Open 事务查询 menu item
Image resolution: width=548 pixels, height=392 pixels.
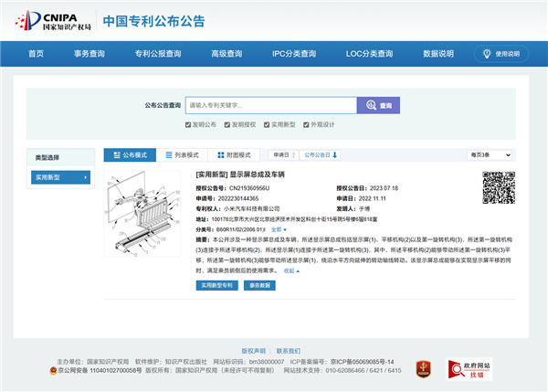tap(90, 54)
